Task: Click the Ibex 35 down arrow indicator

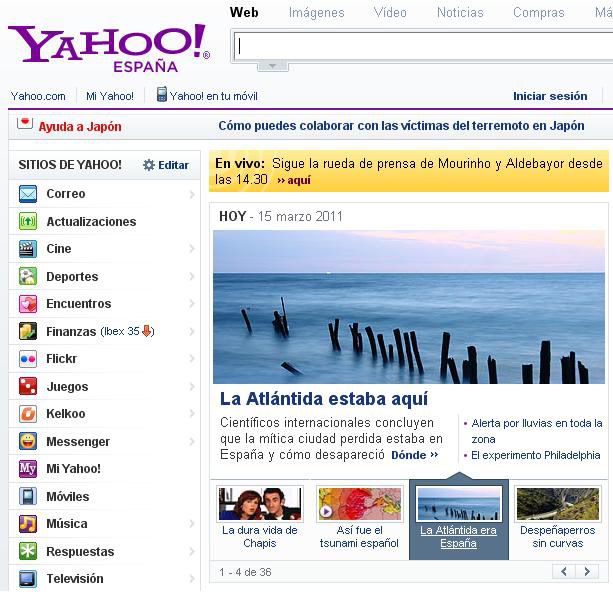Action: coord(146,331)
